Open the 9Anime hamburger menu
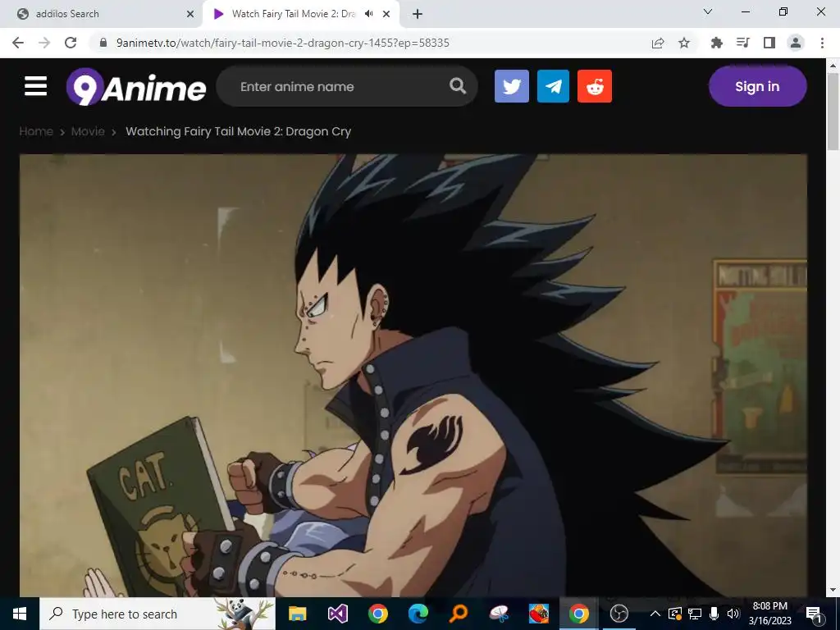Viewport: 840px width, 630px height. click(x=35, y=86)
